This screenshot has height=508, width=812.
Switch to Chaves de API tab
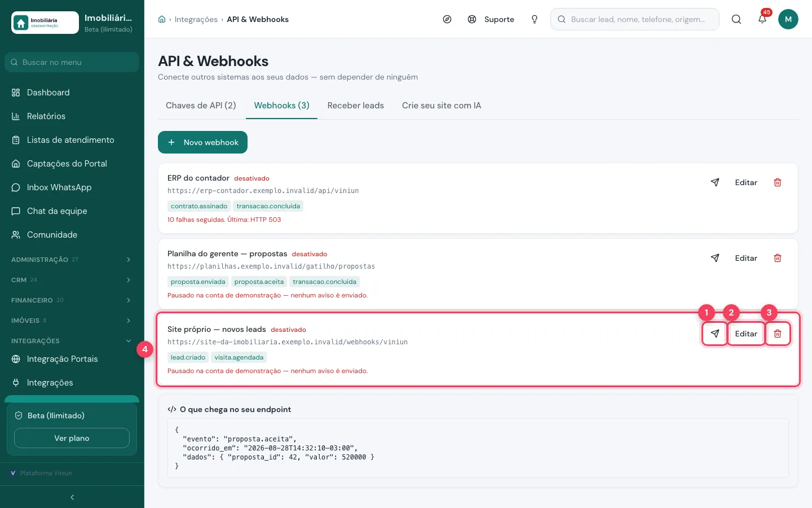pyautogui.click(x=201, y=106)
